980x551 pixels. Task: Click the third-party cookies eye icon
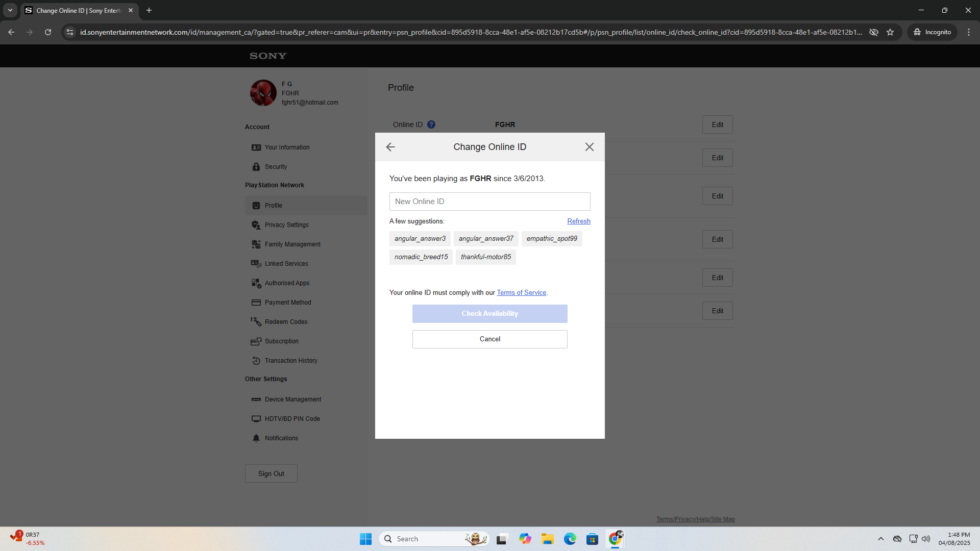point(874,32)
